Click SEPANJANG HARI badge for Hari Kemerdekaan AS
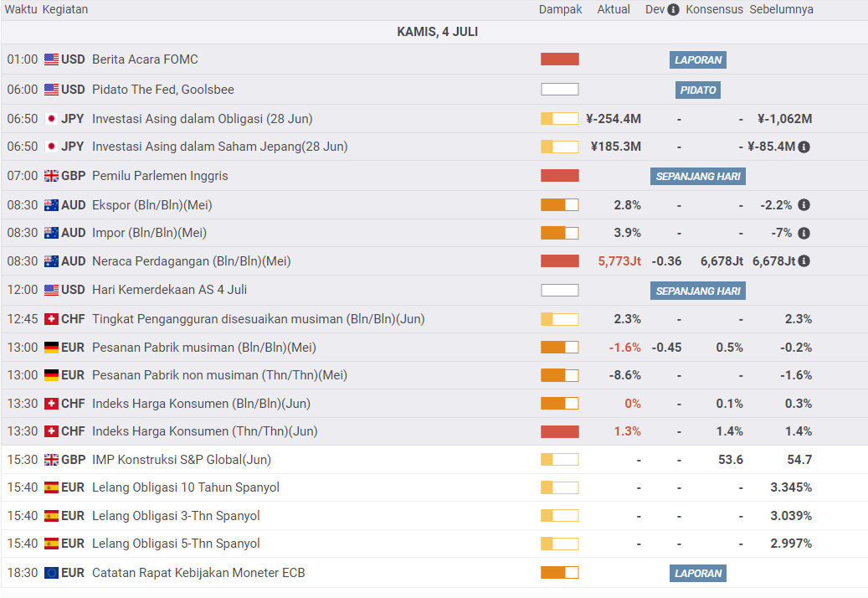Screen dimensions: 868x598 [x=698, y=291]
